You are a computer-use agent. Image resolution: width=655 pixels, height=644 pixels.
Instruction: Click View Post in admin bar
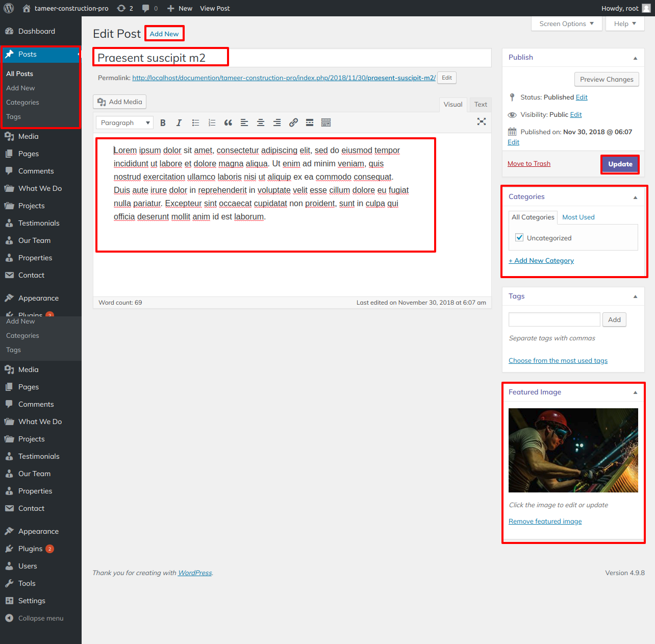[215, 8]
